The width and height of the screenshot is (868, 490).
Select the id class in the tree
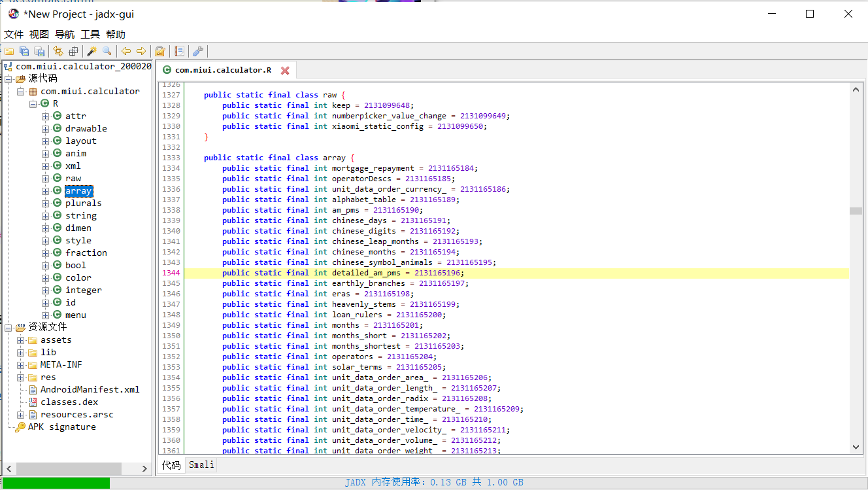click(71, 302)
